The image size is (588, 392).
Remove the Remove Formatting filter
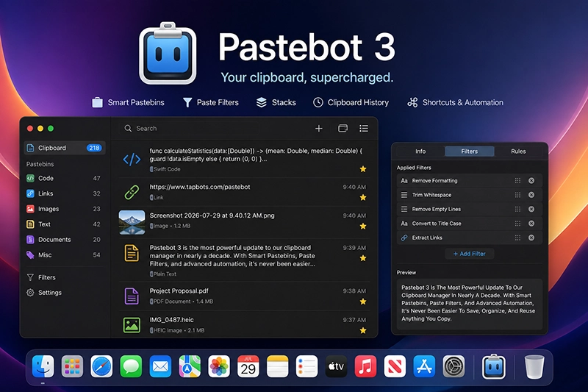click(x=531, y=181)
